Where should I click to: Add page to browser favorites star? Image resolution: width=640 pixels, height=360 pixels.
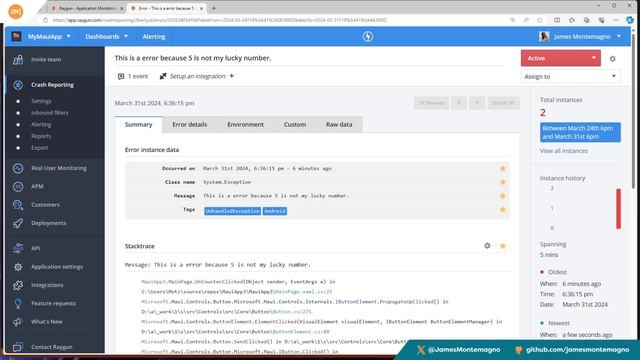[540, 20]
